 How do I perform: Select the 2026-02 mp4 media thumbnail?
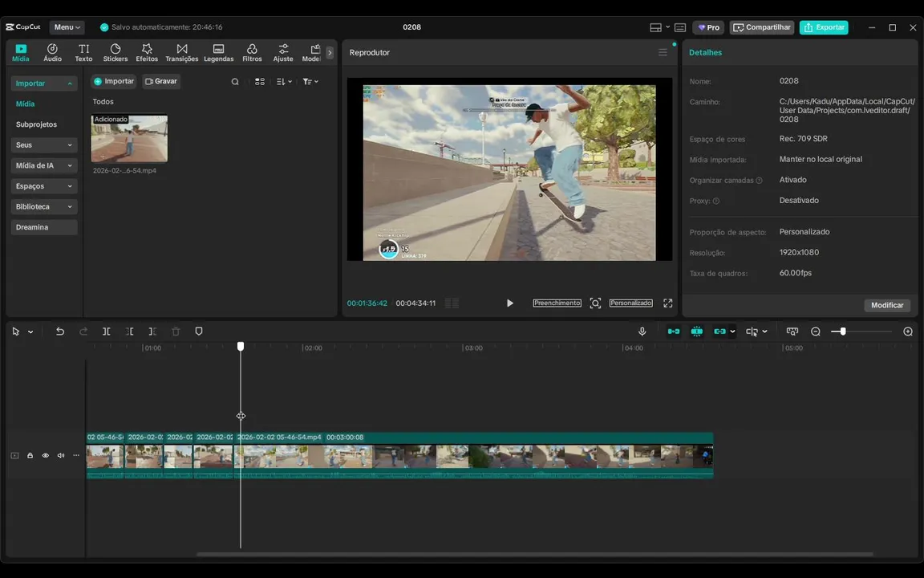tap(129, 139)
